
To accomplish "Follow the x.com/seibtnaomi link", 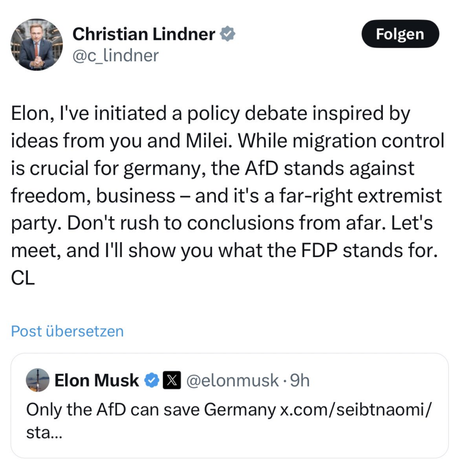I will pyautogui.click(x=355, y=410).
